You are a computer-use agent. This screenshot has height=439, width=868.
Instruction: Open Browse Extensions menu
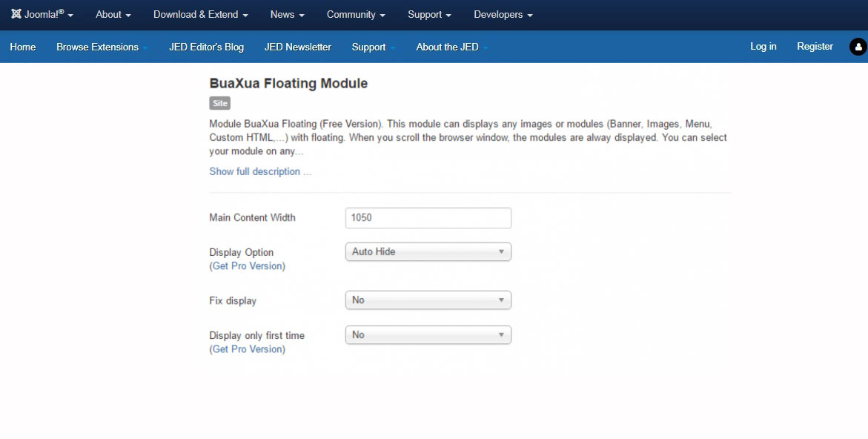102,47
